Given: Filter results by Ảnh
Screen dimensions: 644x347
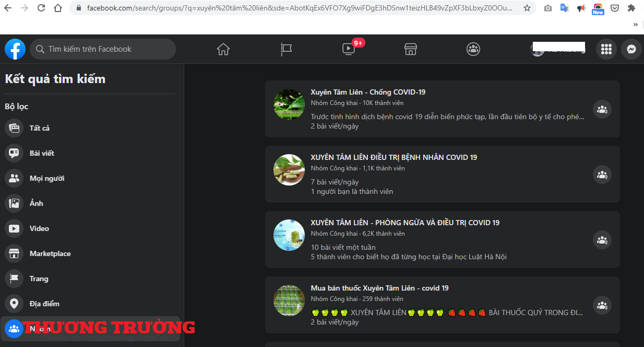Looking at the screenshot, I should click(37, 203).
